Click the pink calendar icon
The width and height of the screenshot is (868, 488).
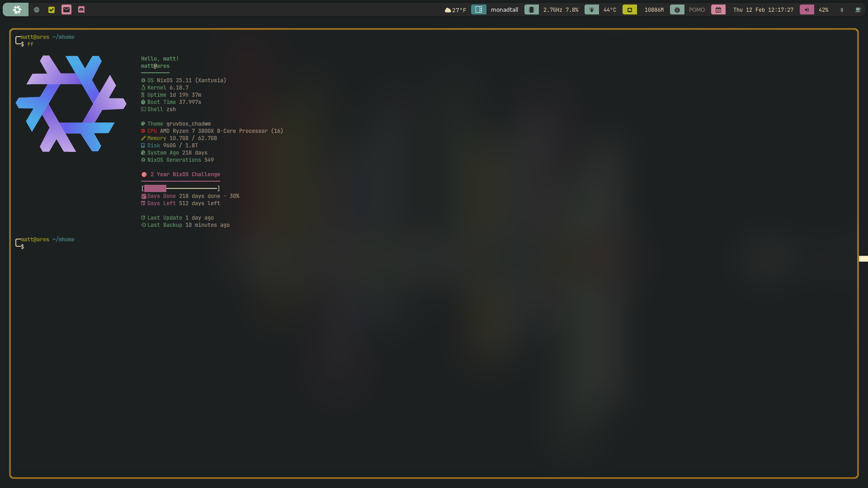(x=718, y=9)
